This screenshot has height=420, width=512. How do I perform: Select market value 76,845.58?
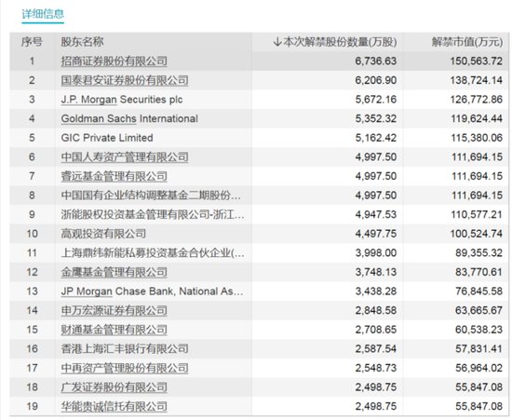pyautogui.click(x=479, y=291)
